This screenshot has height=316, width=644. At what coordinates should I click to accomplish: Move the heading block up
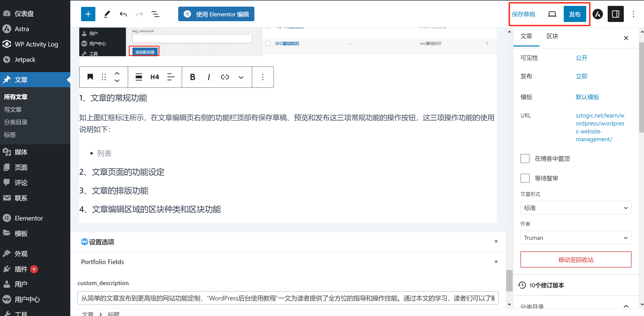117,73
